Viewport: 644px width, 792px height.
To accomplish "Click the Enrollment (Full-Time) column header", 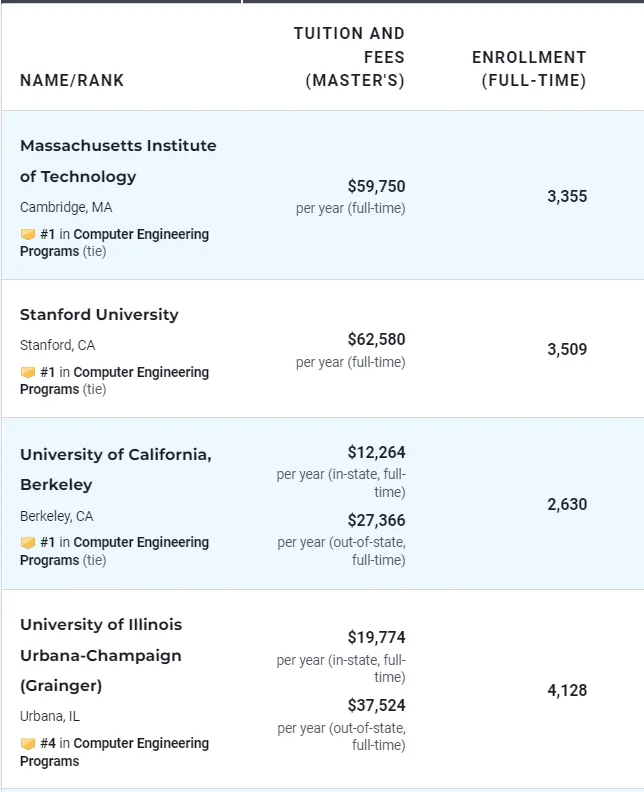I will pos(529,69).
